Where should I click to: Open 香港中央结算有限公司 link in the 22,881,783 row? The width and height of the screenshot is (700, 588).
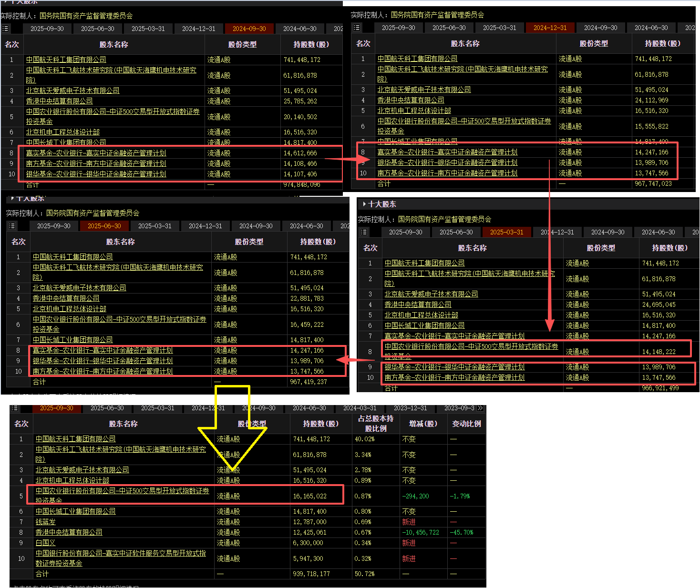[66, 298]
